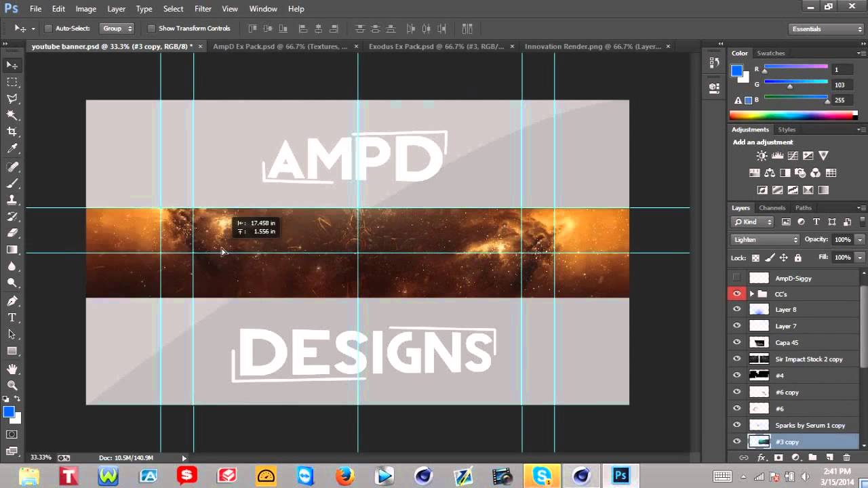This screenshot has width=868, height=488.
Task: Open the Image menu
Action: click(85, 9)
